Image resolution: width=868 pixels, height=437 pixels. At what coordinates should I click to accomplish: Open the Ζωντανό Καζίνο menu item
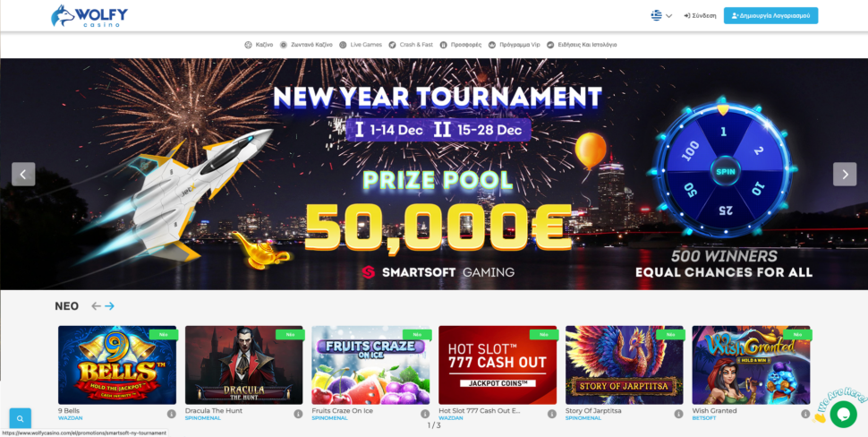tap(306, 45)
